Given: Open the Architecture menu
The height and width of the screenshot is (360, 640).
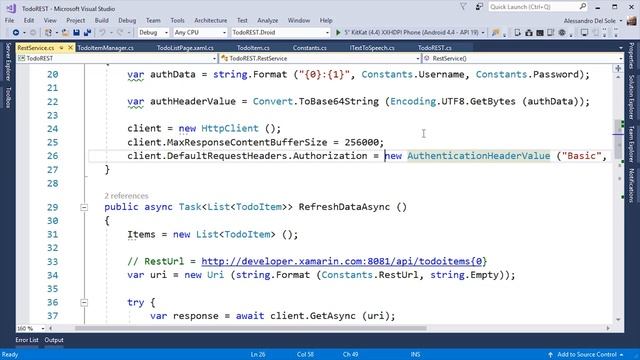Looking at the screenshot, I should coord(211,20).
